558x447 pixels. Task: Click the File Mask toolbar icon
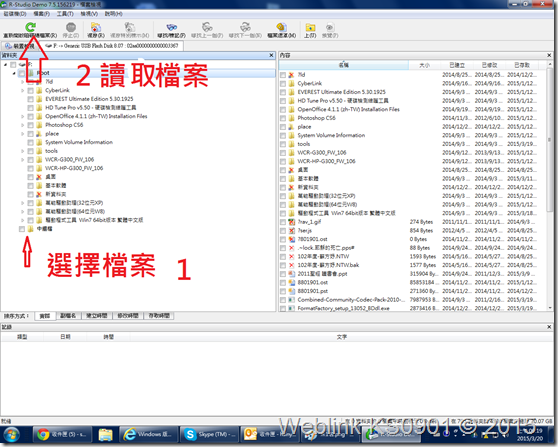(281, 27)
